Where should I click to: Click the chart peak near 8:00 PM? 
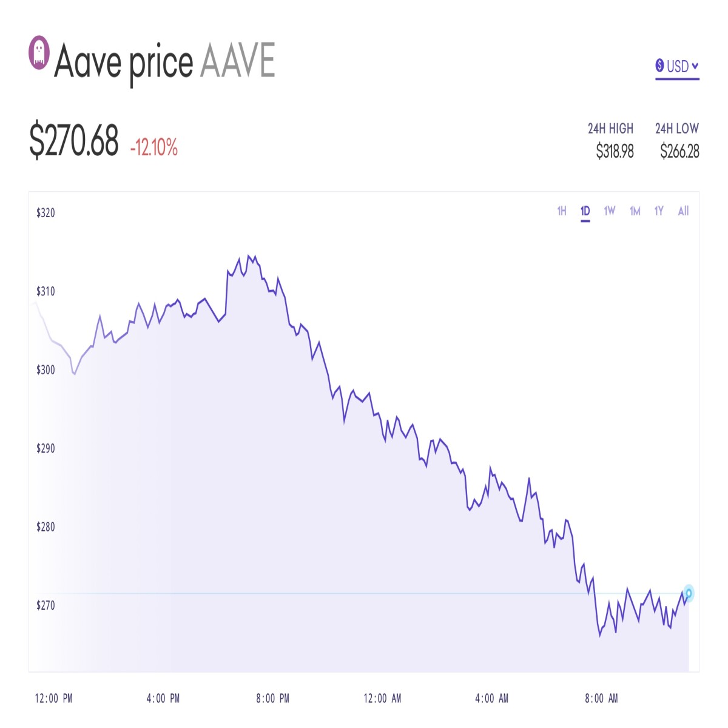point(249,256)
